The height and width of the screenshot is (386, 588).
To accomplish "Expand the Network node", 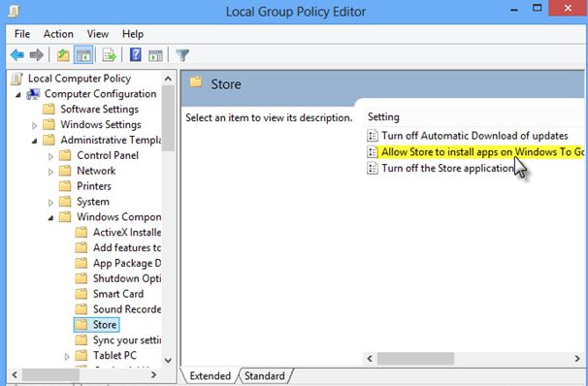I will point(50,172).
